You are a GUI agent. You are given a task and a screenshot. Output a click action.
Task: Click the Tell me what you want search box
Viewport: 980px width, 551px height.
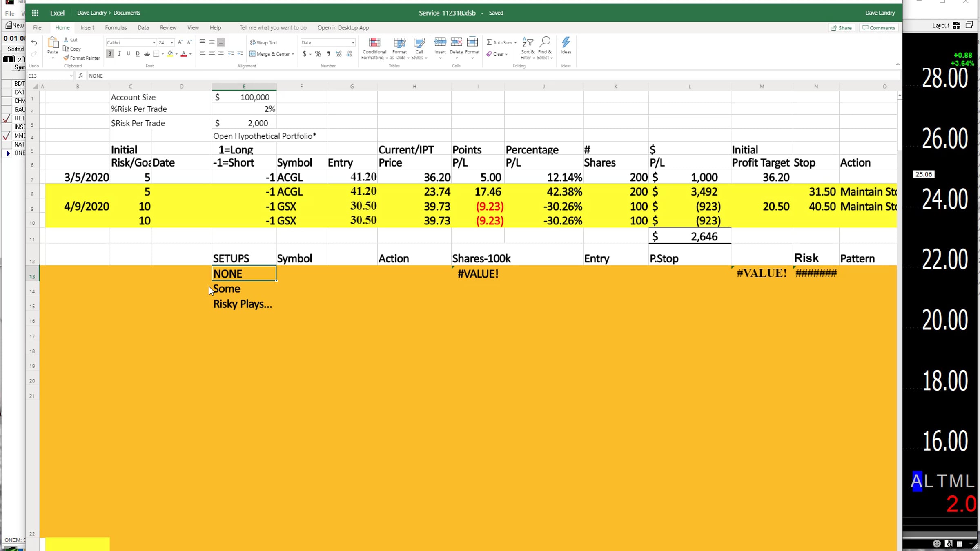273,27
